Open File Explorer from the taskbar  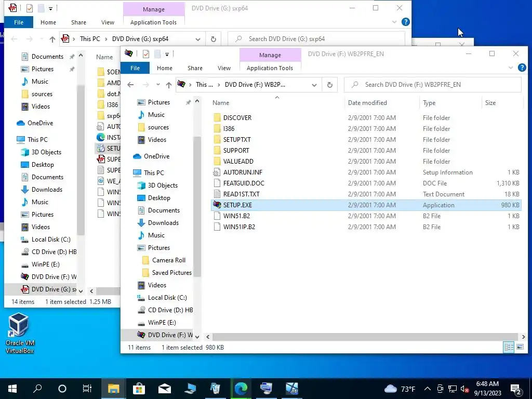113,389
